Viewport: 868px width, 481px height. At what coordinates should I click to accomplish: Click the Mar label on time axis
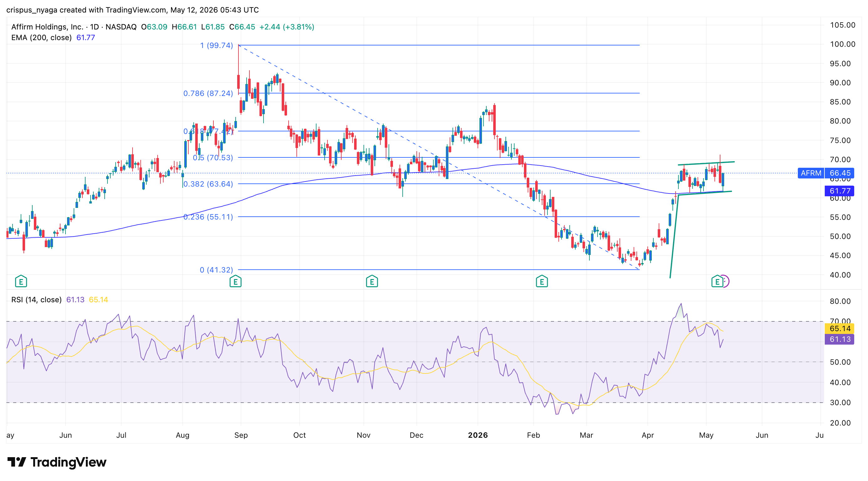(x=586, y=435)
